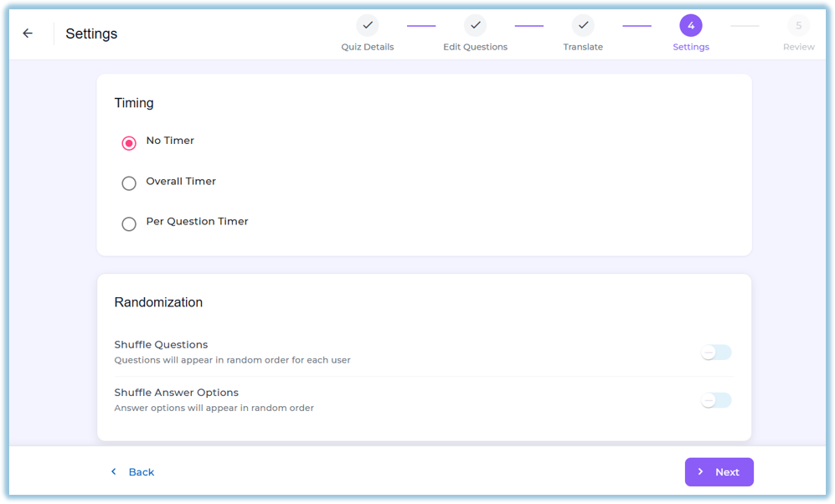Viewport: 835px width, 504px height.
Task: Click the Per Question Timer label text
Action: coord(197,221)
